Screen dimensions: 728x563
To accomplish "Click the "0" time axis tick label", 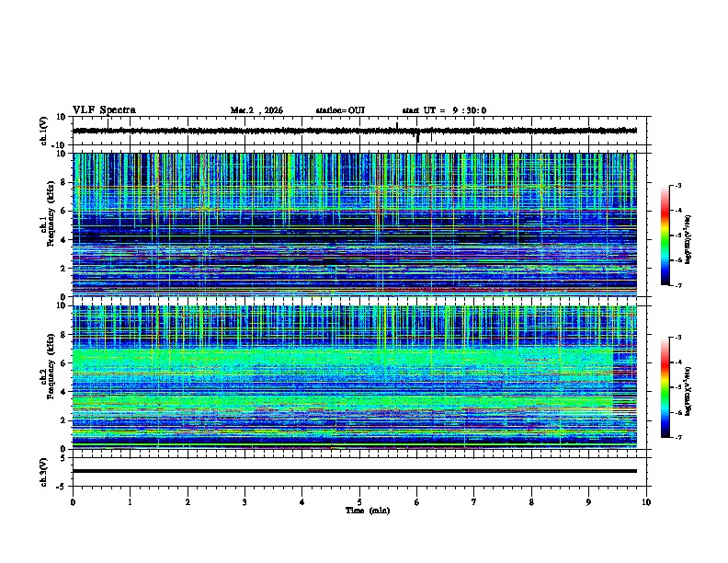I will 73,502.
